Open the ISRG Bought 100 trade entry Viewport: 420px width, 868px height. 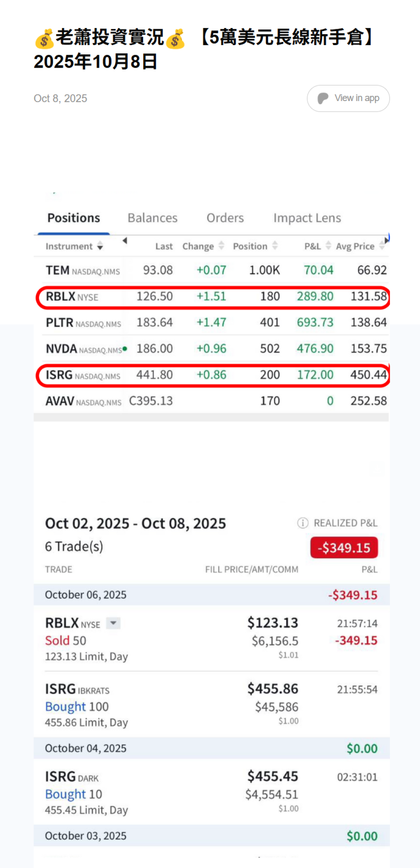coord(212,706)
